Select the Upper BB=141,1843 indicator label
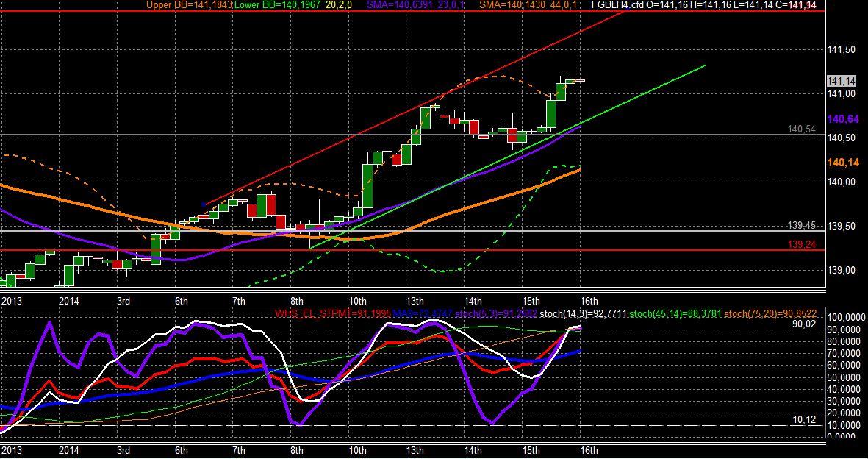The width and height of the screenshot is (868, 459). [190, 5]
